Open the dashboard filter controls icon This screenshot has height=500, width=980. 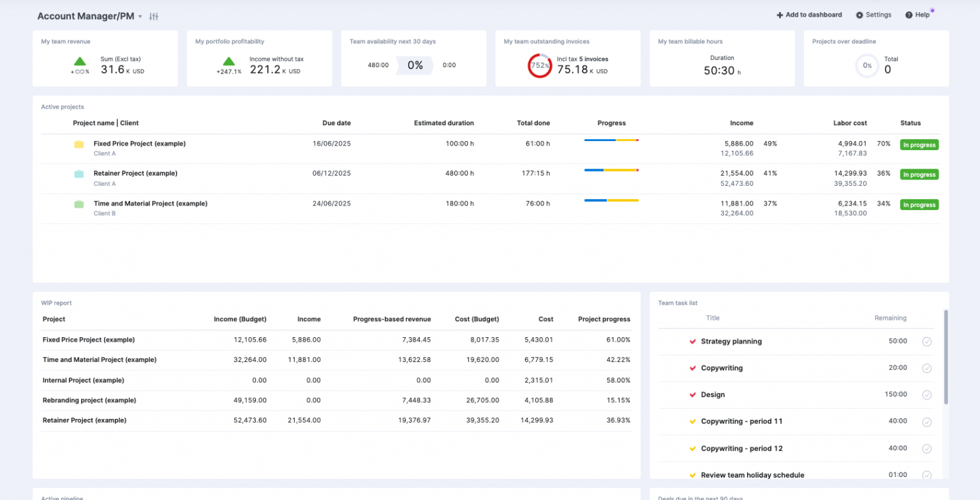[153, 16]
